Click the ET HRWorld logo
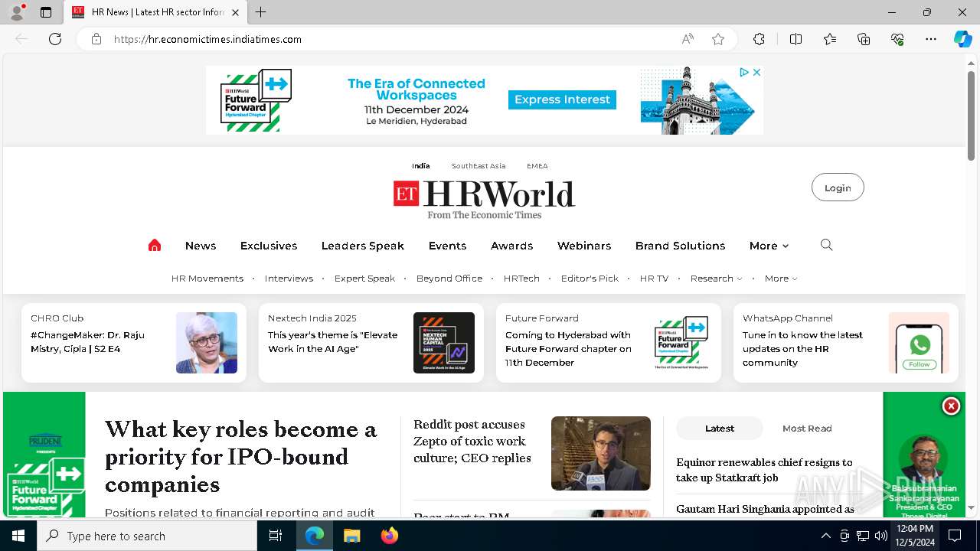The height and width of the screenshot is (551, 980). (x=484, y=199)
